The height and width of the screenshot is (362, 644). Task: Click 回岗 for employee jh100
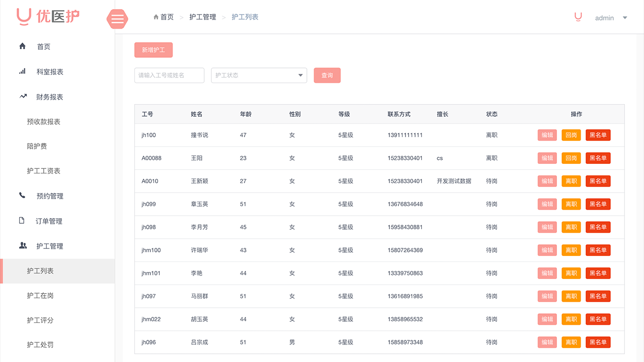571,135
